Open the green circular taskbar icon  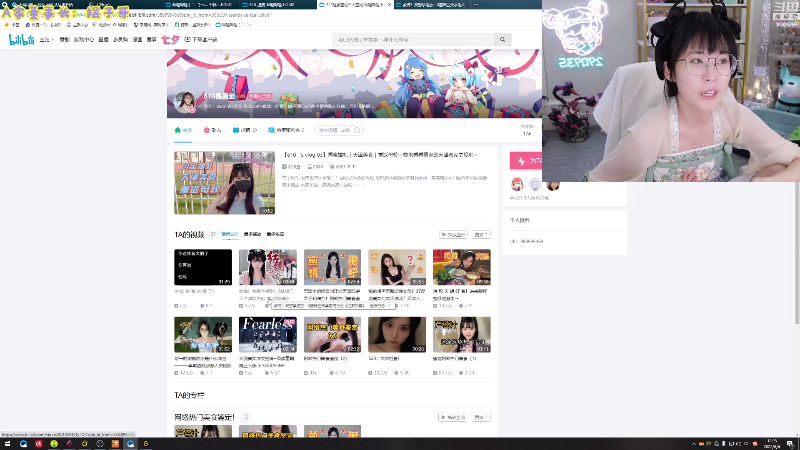click(54, 444)
